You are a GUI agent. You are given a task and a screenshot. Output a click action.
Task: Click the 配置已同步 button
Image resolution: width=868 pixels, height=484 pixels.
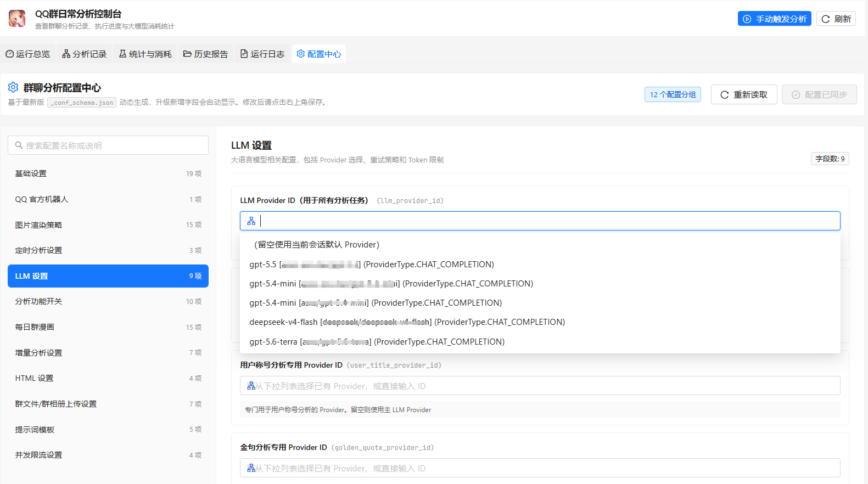click(819, 94)
